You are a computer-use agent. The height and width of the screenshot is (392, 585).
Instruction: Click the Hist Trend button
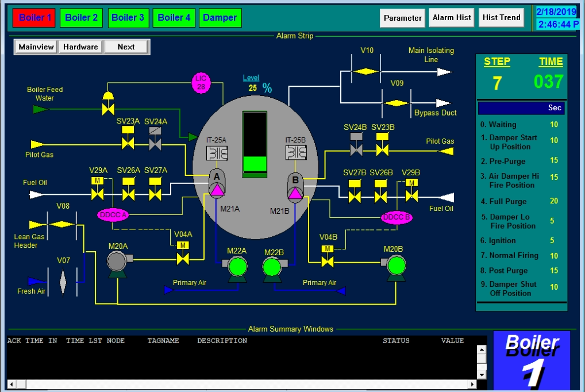pos(502,18)
